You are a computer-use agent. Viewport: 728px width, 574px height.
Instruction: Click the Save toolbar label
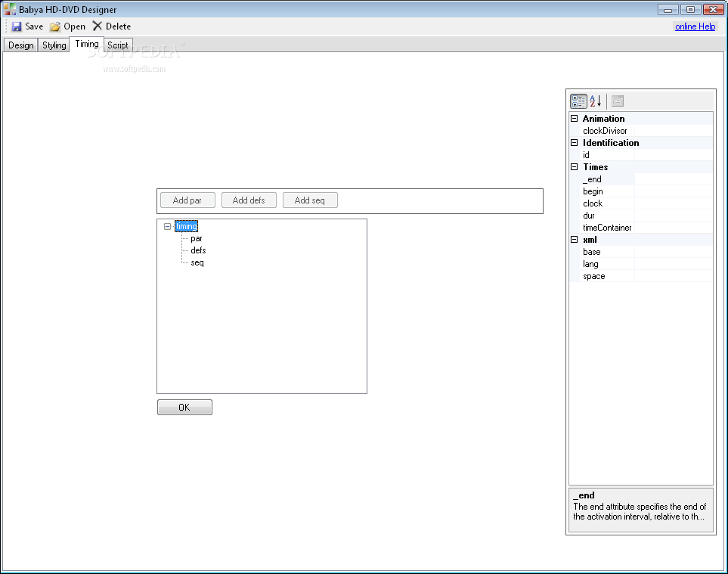34,26
